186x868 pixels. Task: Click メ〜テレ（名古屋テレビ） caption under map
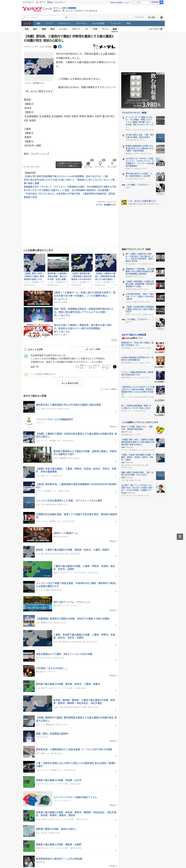pos(34,83)
